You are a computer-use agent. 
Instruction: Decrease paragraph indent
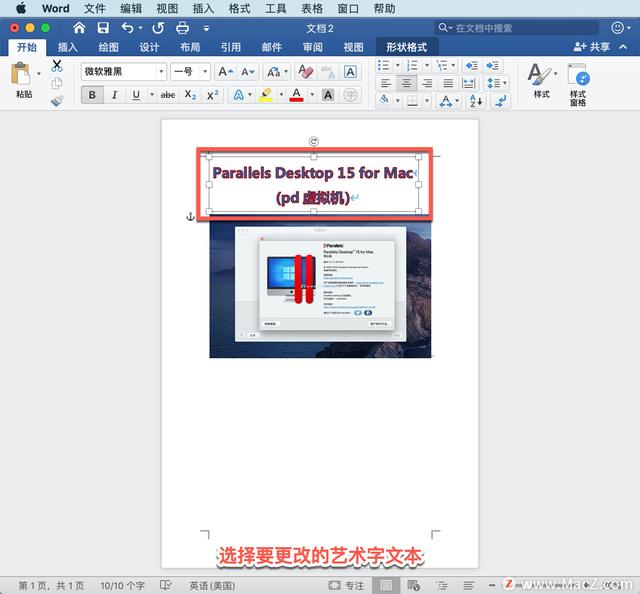(x=471, y=66)
